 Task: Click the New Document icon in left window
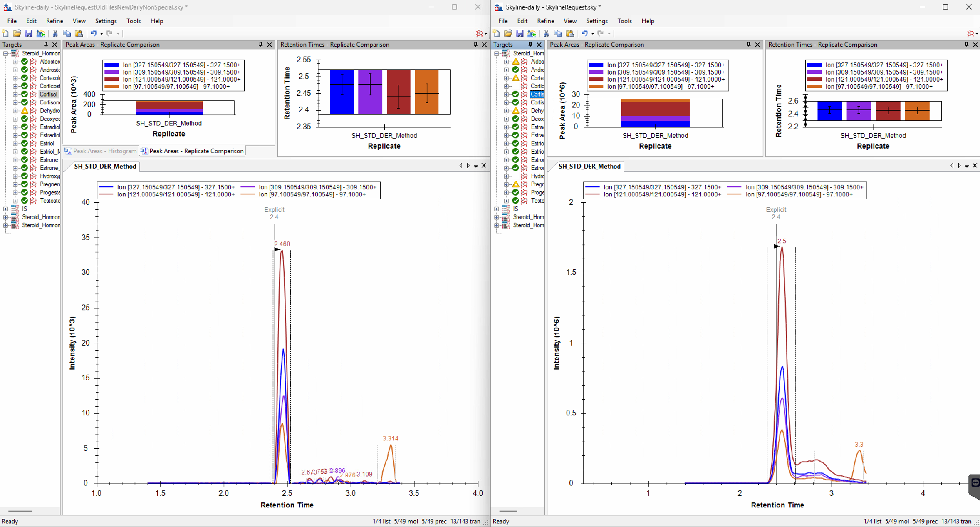click(x=5, y=33)
